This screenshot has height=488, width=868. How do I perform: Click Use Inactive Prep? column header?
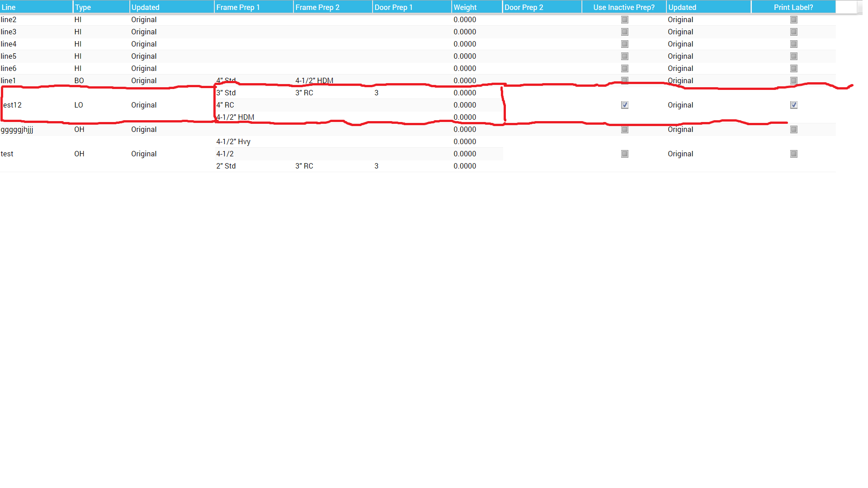pyautogui.click(x=624, y=7)
